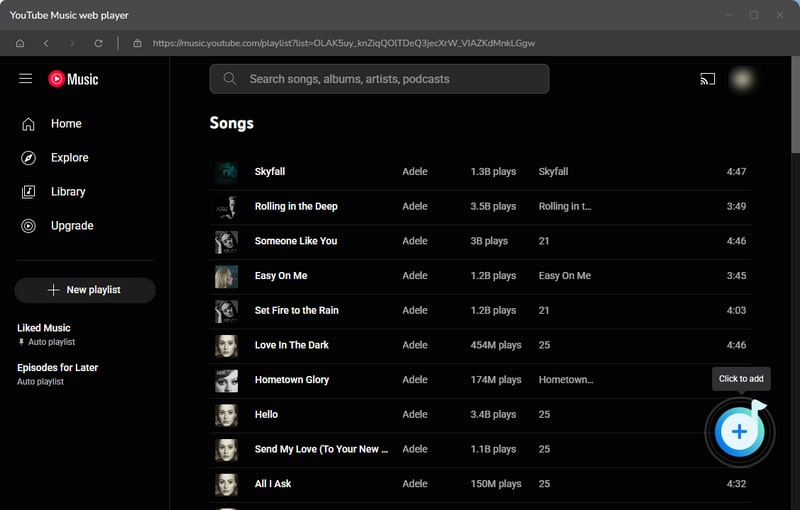Click Send My Love thumbnail
800x510 pixels.
coord(226,449)
